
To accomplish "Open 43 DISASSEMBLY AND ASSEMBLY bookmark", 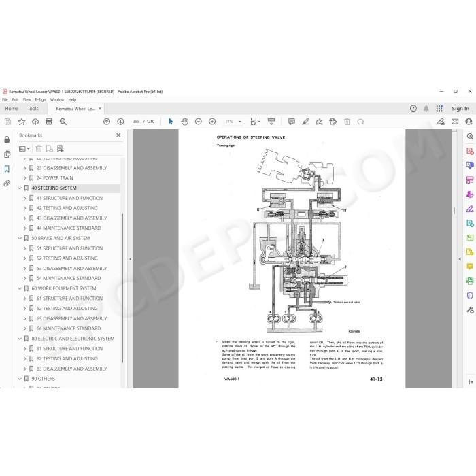I will pos(71,218).
